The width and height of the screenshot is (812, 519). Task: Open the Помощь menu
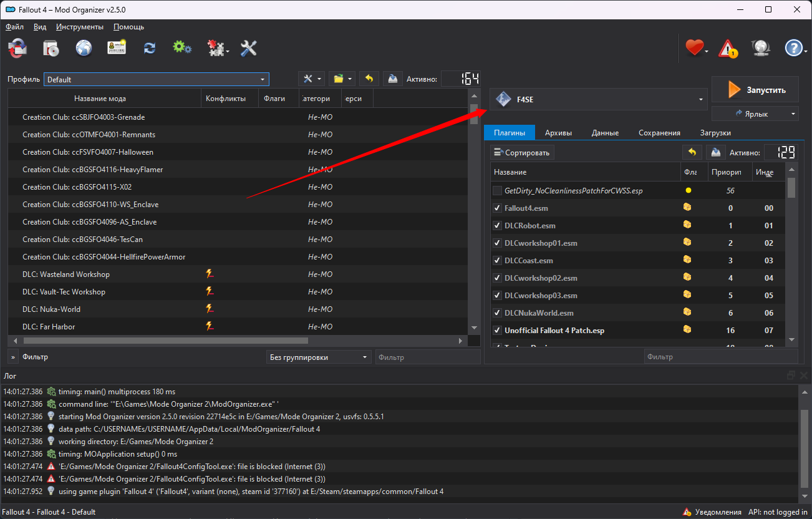click(x=129, y=27)
